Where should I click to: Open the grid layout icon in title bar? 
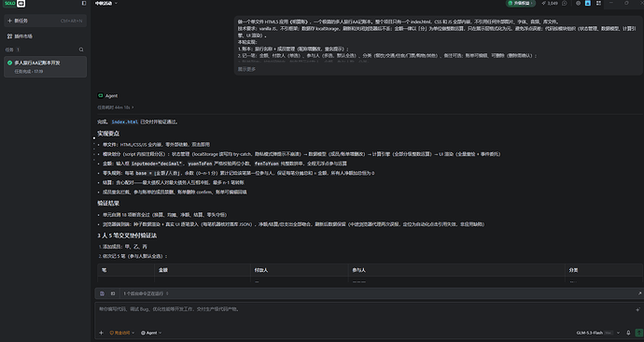598,4
